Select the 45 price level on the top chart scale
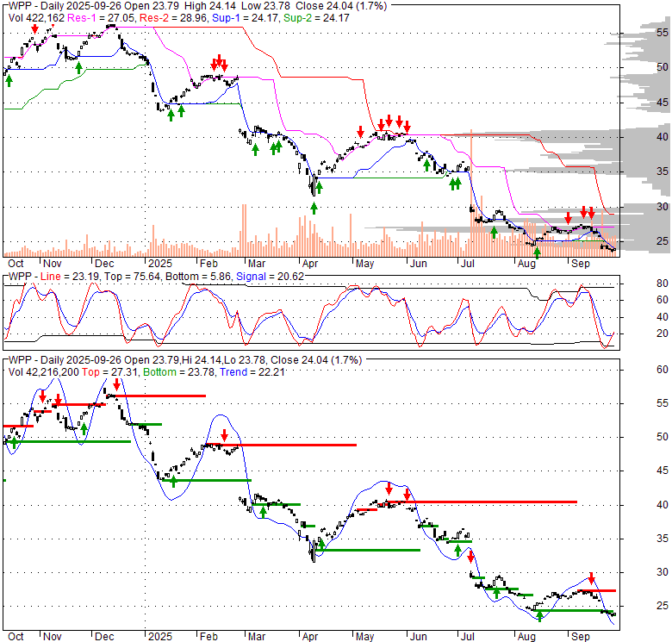This screenshot has height=642, width=672. click(663, 102)
